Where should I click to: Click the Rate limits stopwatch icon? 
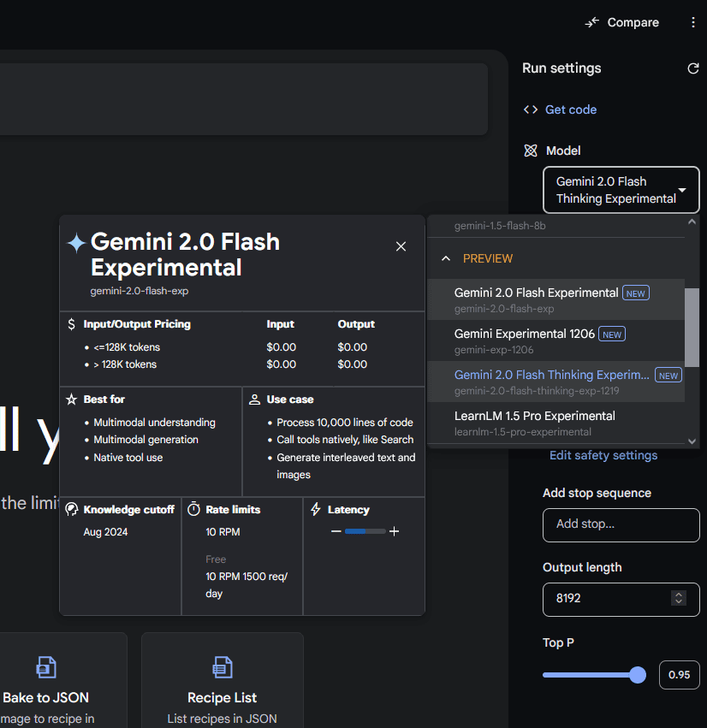coord(193,509)
